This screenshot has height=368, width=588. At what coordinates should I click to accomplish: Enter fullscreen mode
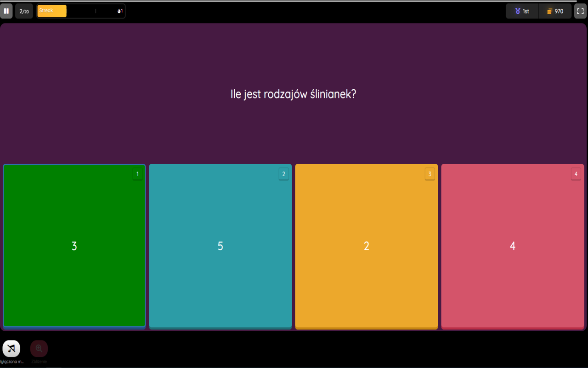pos(581,11)
